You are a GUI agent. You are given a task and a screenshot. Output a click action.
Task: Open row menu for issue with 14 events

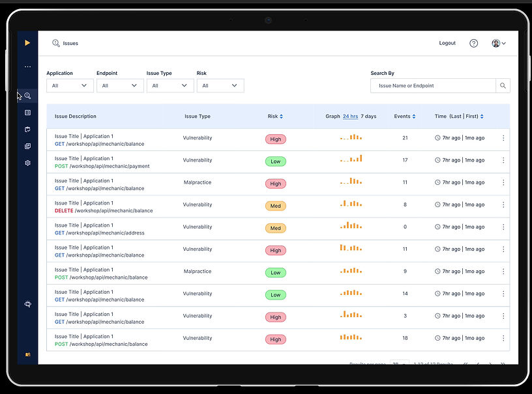click(x=503, y=294)
